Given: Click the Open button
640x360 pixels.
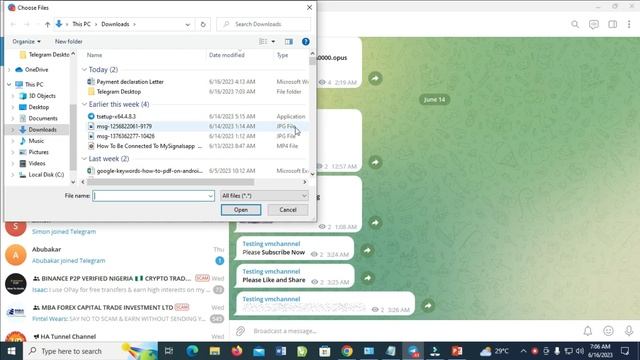Looking at the screenshot, I should pyautogui.click(x=241, y=210).
